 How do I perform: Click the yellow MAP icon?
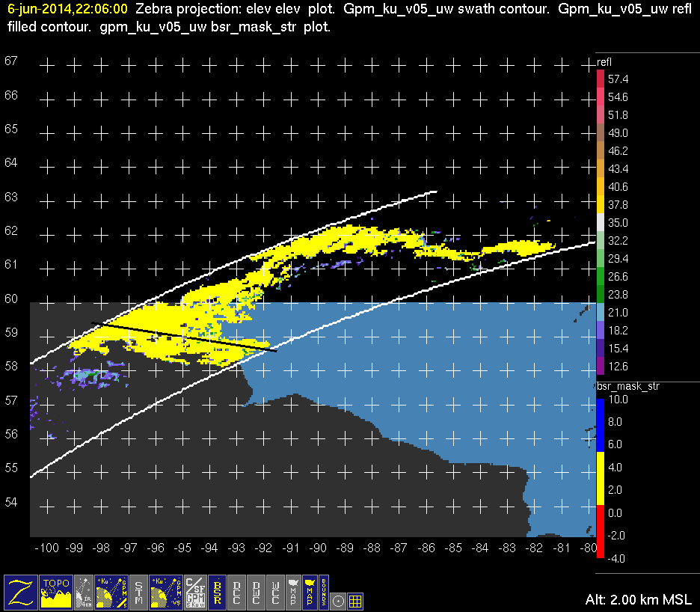[x=309, y=592]
